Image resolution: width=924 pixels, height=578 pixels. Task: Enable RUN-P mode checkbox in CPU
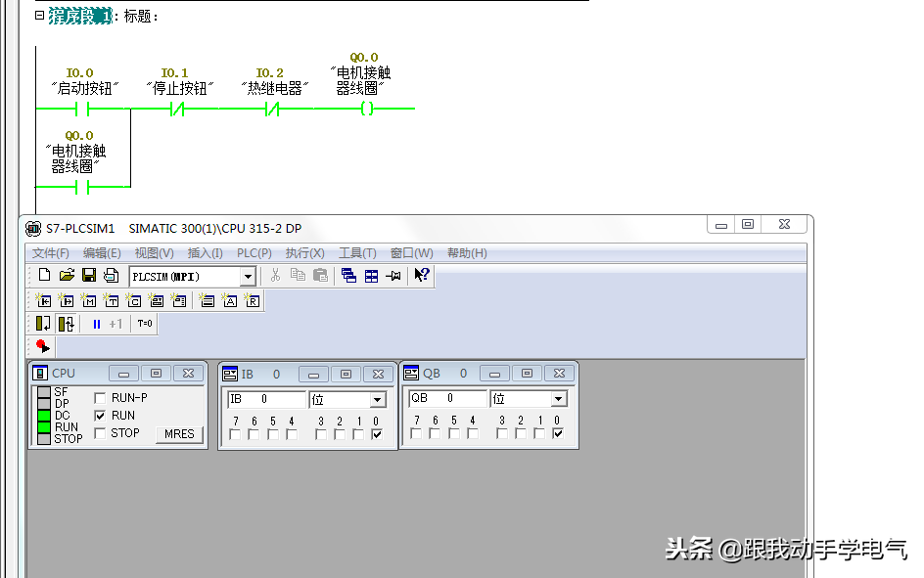(100, 398)
